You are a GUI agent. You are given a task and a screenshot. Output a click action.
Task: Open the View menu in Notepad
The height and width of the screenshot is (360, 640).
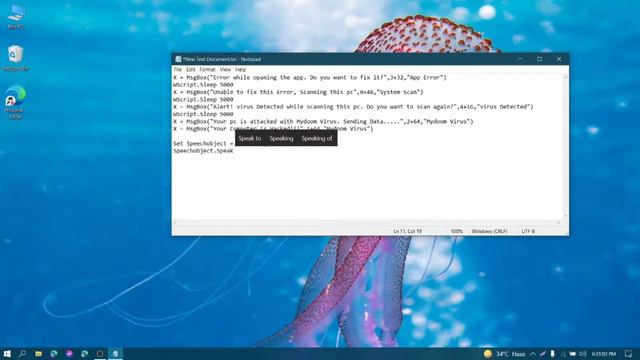click(x=225, y=70)
